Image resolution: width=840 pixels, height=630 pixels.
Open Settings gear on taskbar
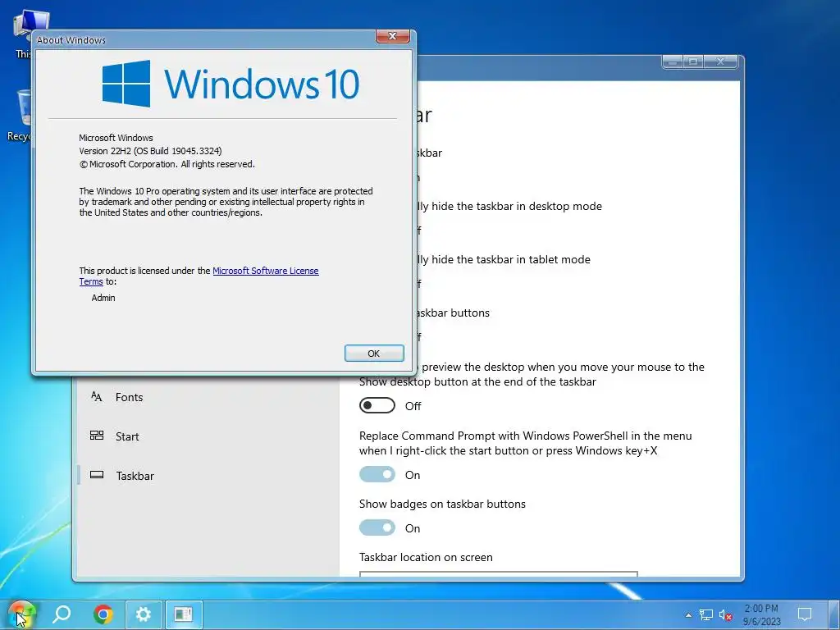pos(143,614)
